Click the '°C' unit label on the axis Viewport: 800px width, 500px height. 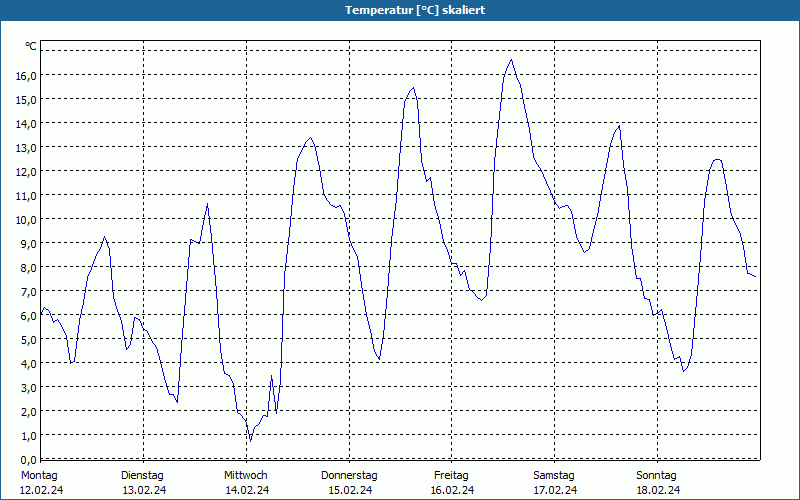(31, 46)
